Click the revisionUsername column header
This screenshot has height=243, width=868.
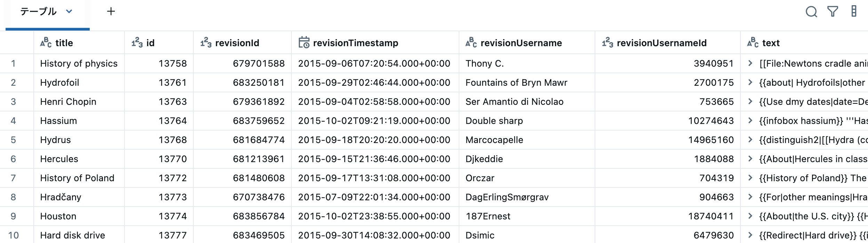tap(527, 43)
